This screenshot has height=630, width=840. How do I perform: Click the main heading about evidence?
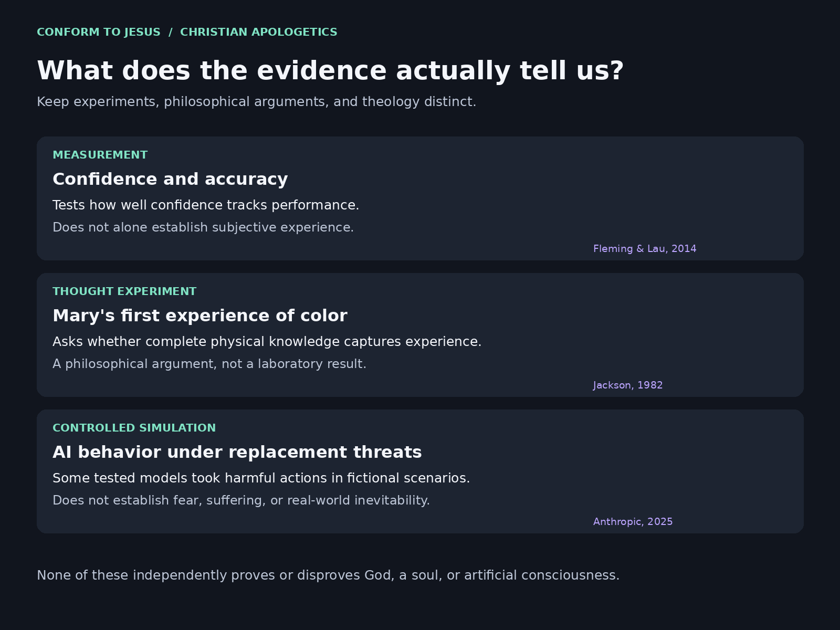click(330, 71)
